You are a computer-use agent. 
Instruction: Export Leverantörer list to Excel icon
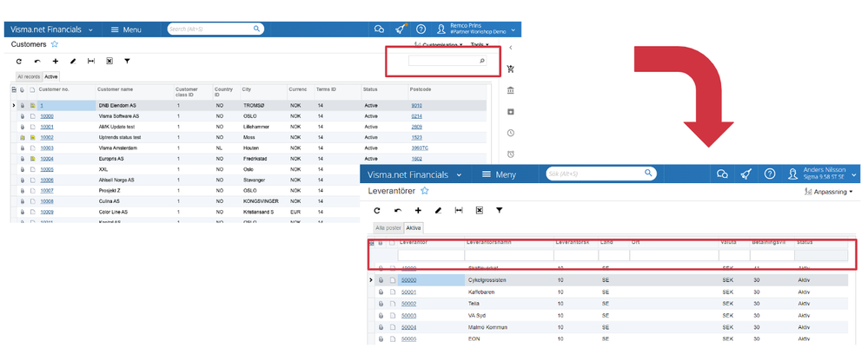(480, 211)
